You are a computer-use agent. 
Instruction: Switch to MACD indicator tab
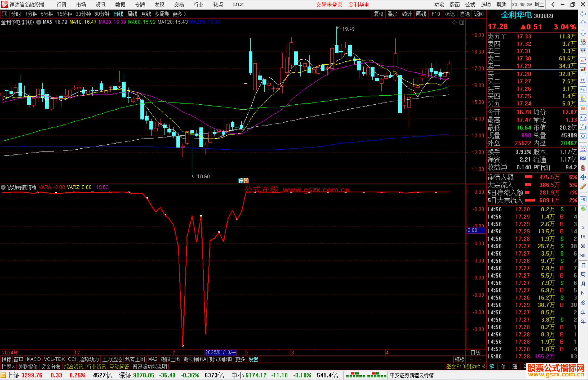pyautogui.click(x=33, y=359)
